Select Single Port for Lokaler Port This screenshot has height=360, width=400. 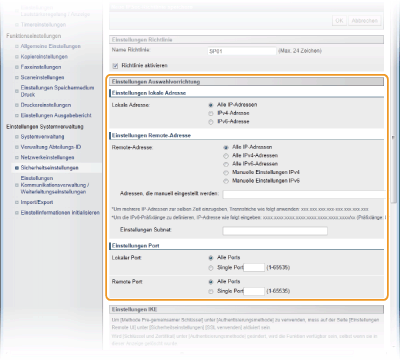[211, 268]
